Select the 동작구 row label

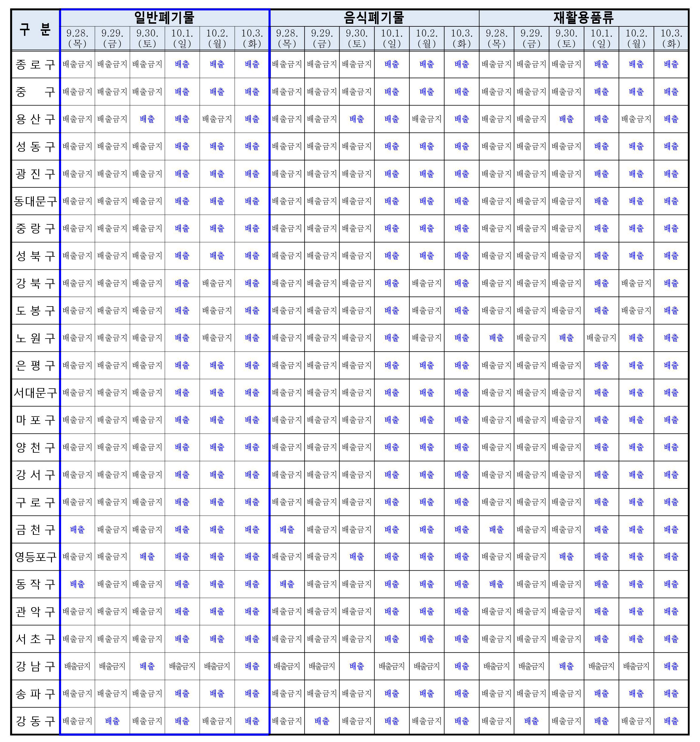click(36, 584)
